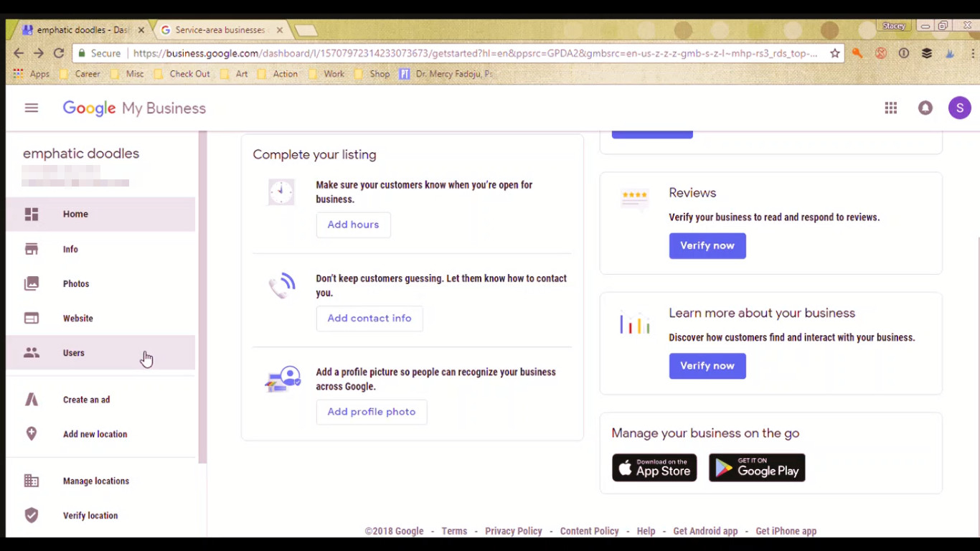Select Website in the sidebar
Screen dimensions: 980x551
(100, 318)
